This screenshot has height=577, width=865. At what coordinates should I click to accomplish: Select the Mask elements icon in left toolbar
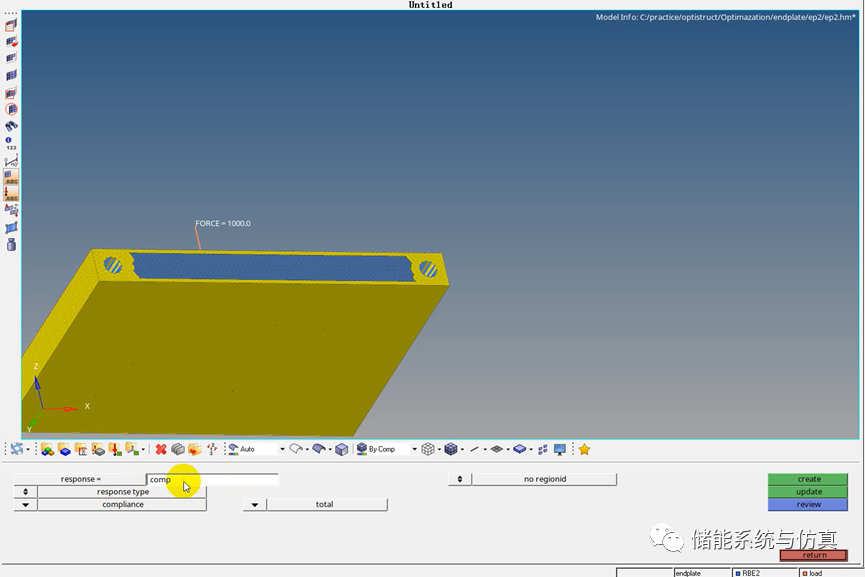click(x=11, y=25)
